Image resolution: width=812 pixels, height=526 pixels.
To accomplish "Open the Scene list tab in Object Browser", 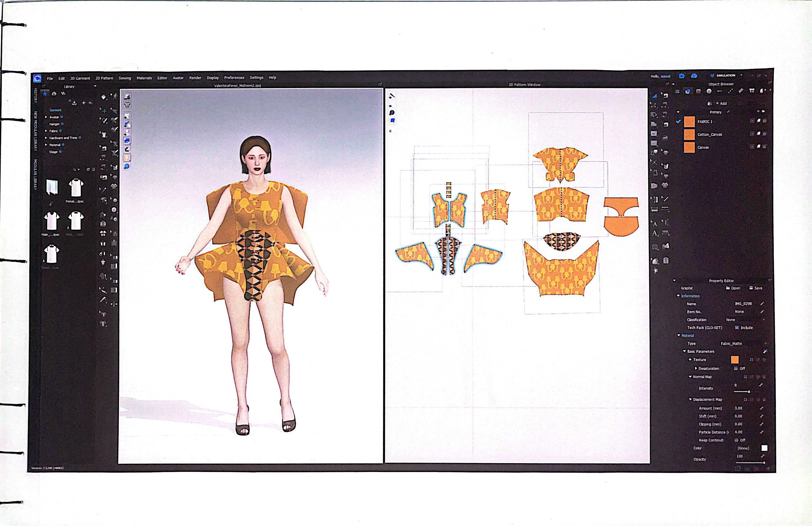I will [678, 91].
